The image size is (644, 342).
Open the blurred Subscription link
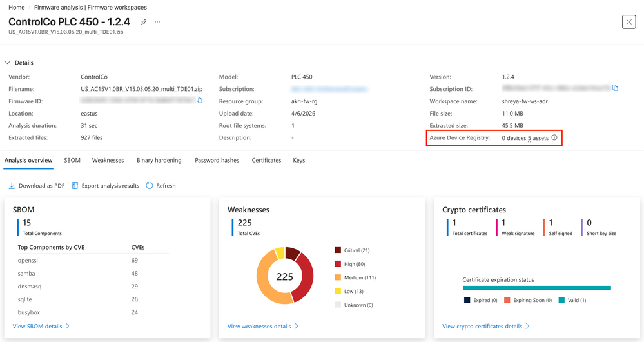[x=329, y=89]
